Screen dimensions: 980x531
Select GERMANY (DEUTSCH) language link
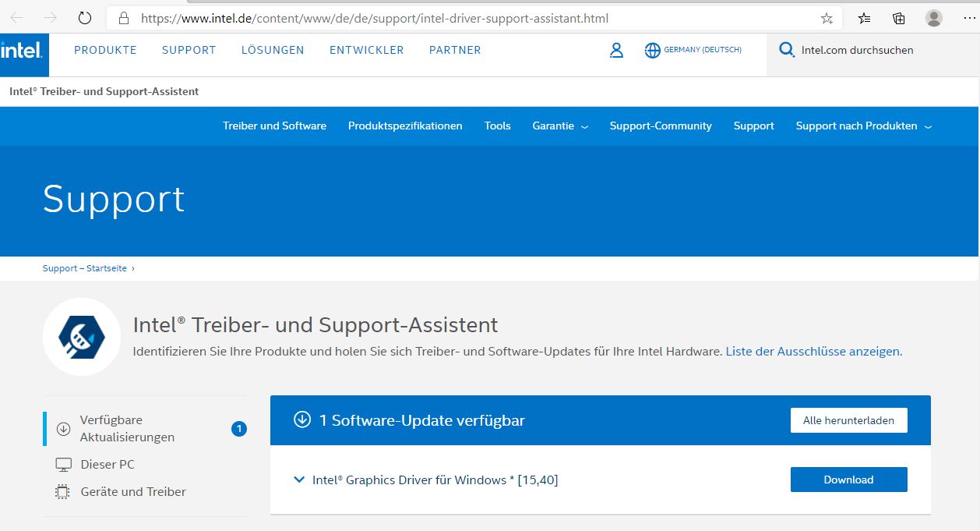703,50
